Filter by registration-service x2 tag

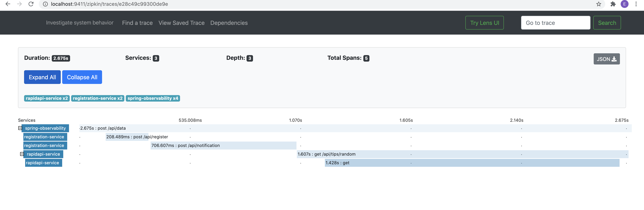coord(98,98)
